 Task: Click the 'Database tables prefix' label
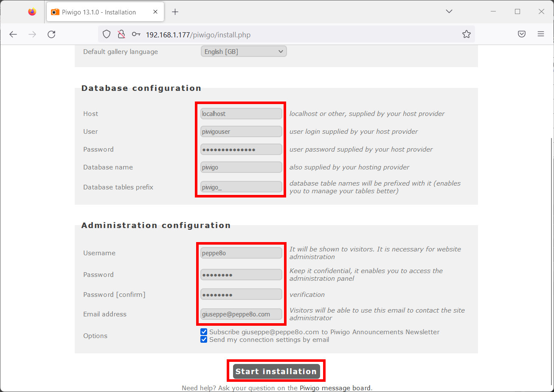pyautogui.click(x=118, y=187)
